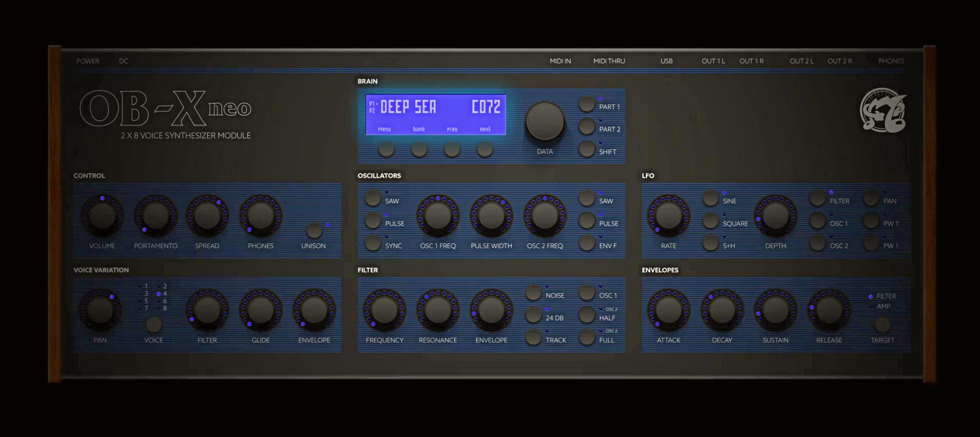Select PART 1 button
980x437 pixels.
click(587, 104)
